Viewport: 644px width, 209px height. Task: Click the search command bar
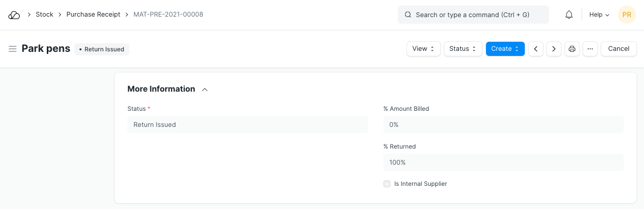pos(473,15)
